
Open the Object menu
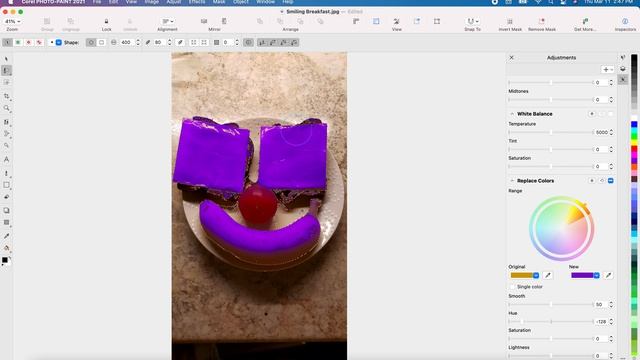click(x=240, y=2)
